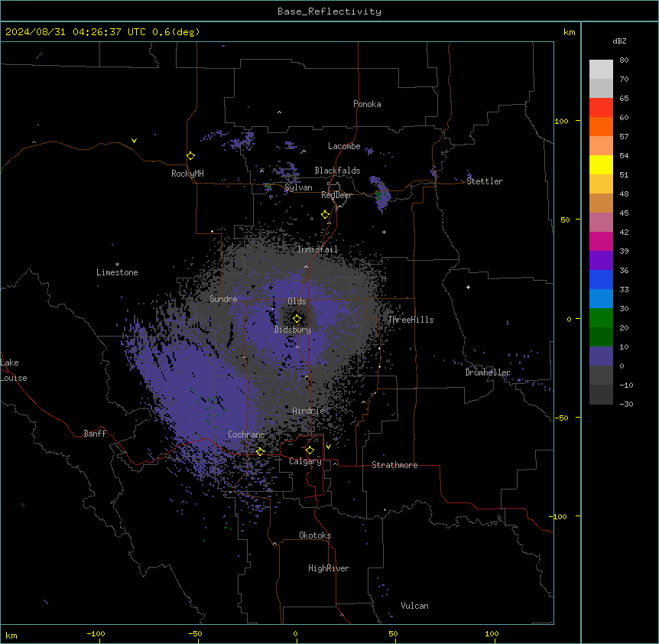The width and height of the screenshot is (659, 644).
Task: Click the km unit label in the bottom-left corner
Action: (11, 635)
